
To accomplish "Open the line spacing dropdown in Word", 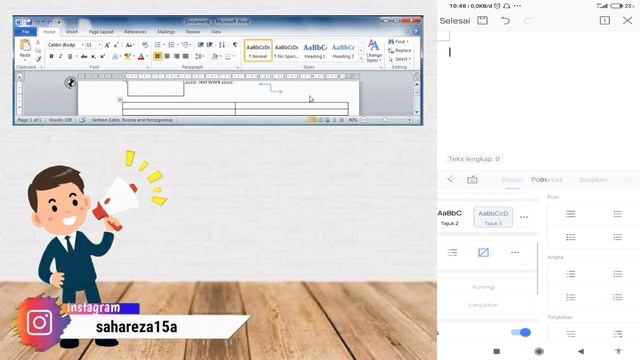I will point(200,56).
